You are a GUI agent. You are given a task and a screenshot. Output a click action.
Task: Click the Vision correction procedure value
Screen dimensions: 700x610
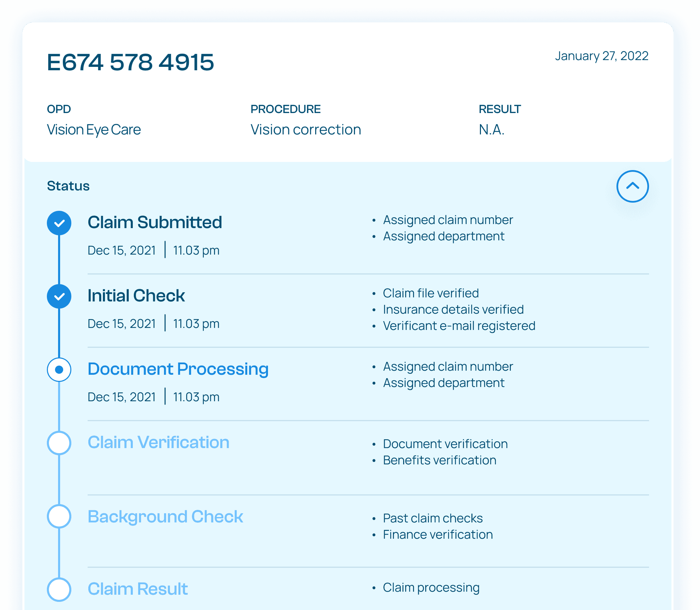[x=306, y=130]
